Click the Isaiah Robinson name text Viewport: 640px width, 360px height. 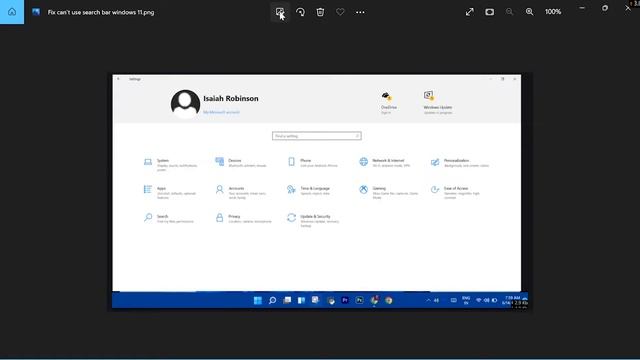(x=231, y=98)
